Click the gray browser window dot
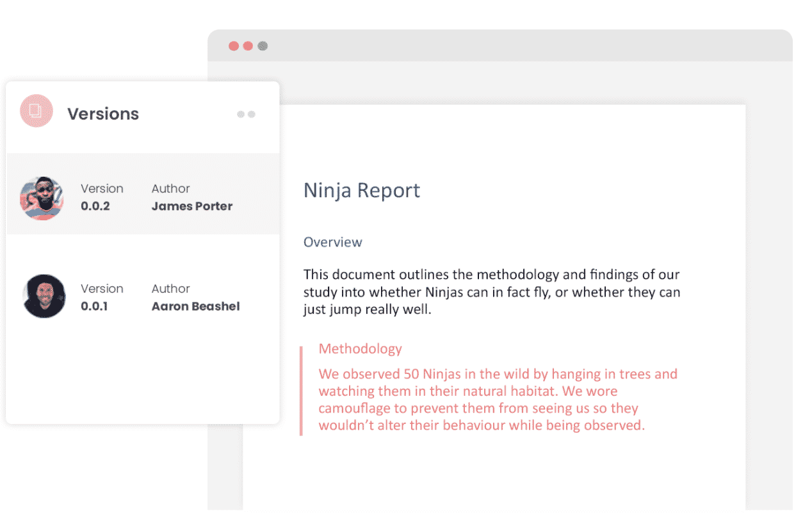This screenshot has width=812, height=529. click(x=263, y=46)
